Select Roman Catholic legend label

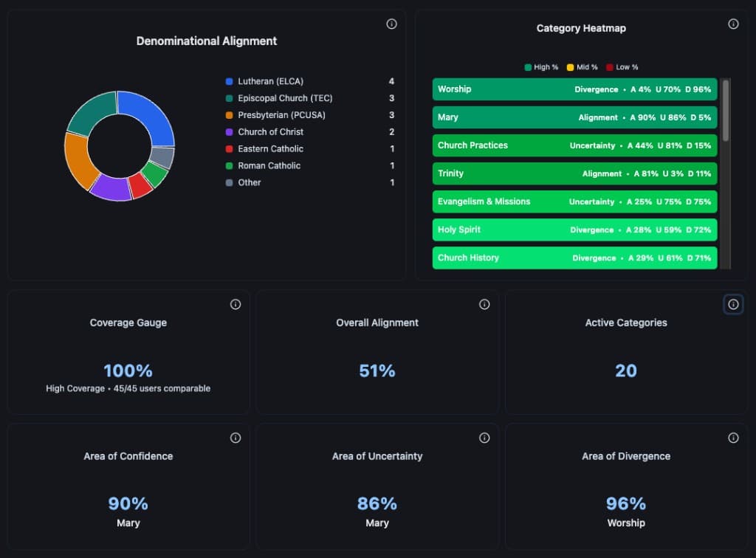[x=269, y=166]
